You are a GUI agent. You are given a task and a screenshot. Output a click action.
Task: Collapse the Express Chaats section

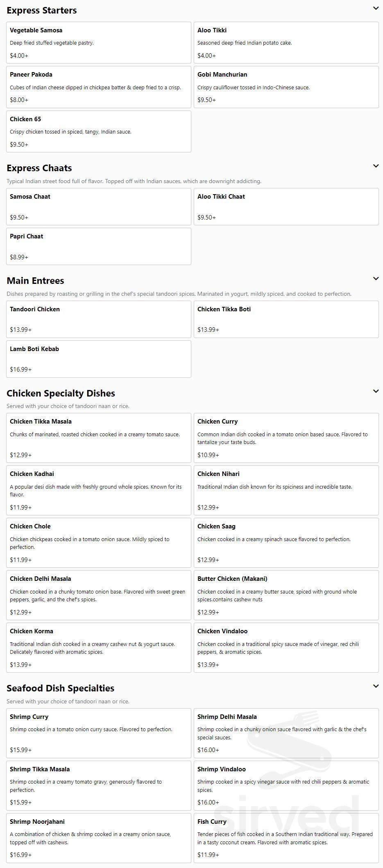(x=376, y=165)
